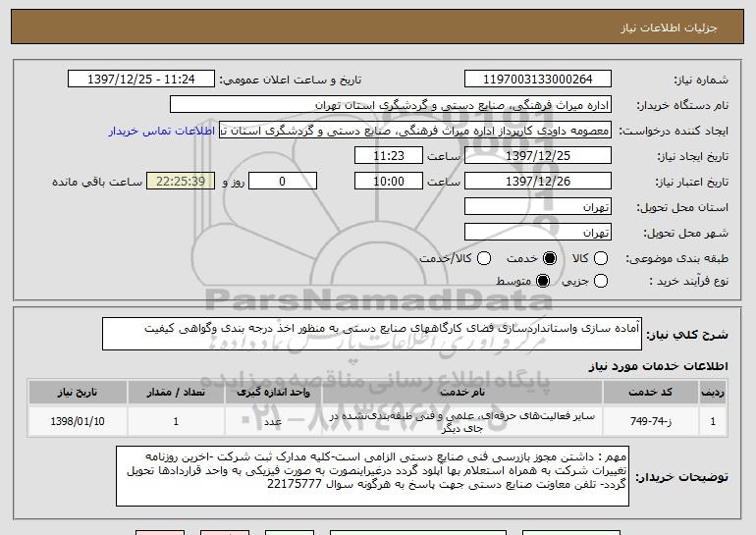756x535 pixels.
Task: Click the اطلاعات خدمات مورد نیاز section heading
Action: tap(658, 366)
